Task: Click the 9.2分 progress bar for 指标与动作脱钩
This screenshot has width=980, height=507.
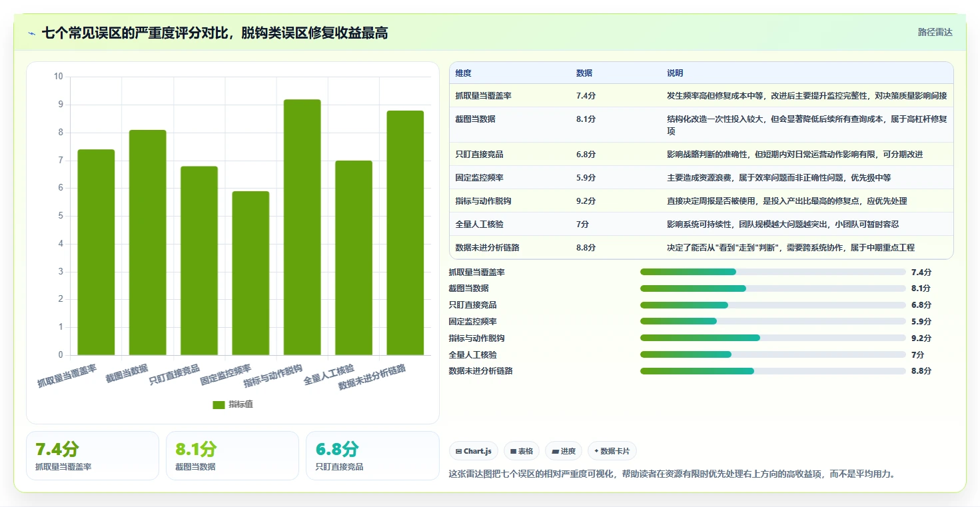Action: 773,338
